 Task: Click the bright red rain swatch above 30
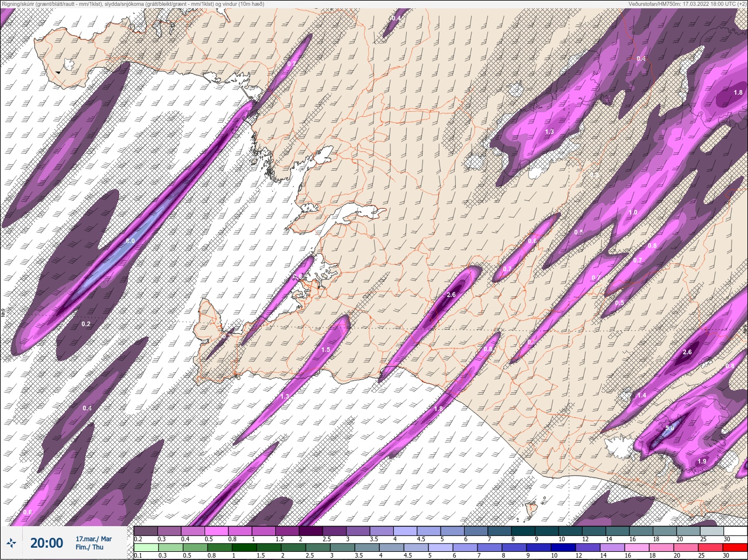point(735,548)
